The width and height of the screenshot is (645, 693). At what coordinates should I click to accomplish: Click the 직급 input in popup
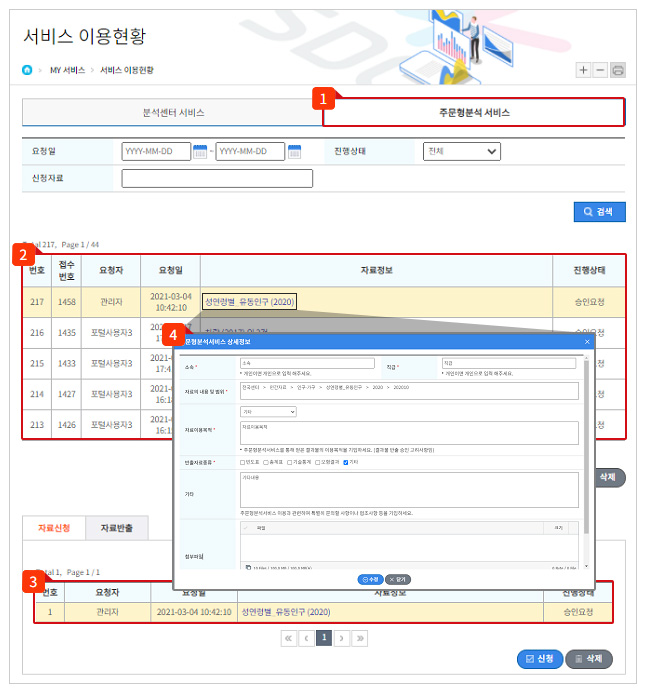[509, 363]
